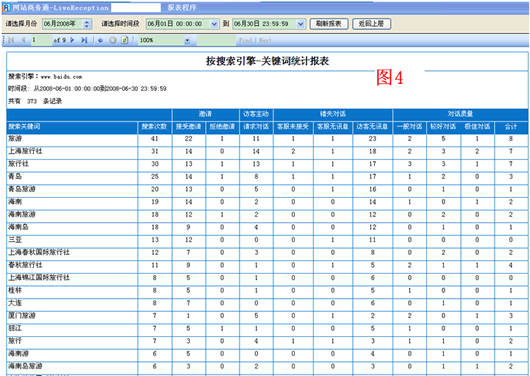Jump to last report page

point(84,40)
